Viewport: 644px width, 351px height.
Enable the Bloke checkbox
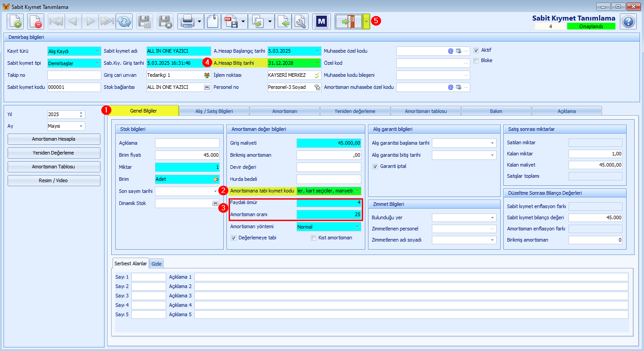tap(477, 60)
